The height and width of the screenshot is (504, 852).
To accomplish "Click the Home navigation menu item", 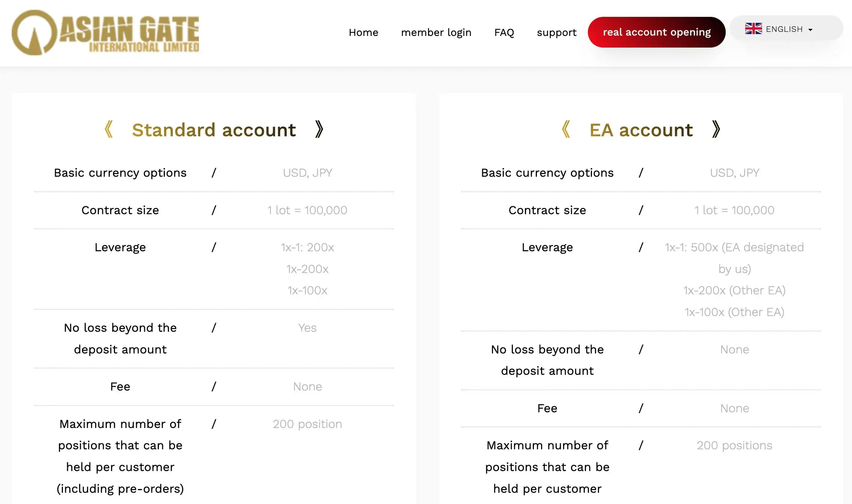I will [363, 33].
